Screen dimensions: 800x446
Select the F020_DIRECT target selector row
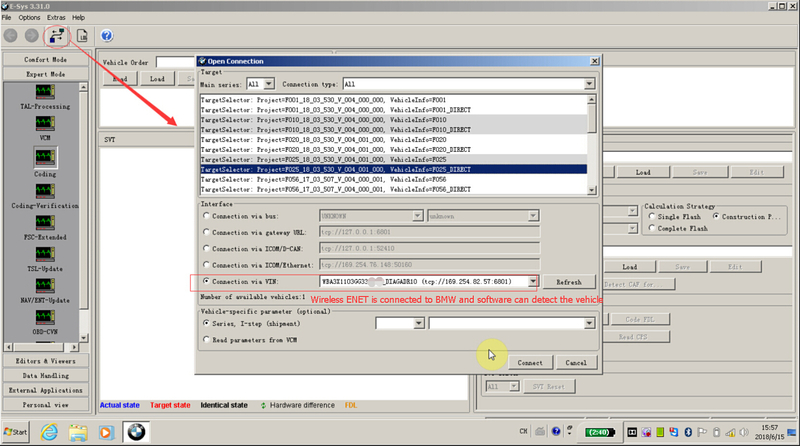pos(393,150)
